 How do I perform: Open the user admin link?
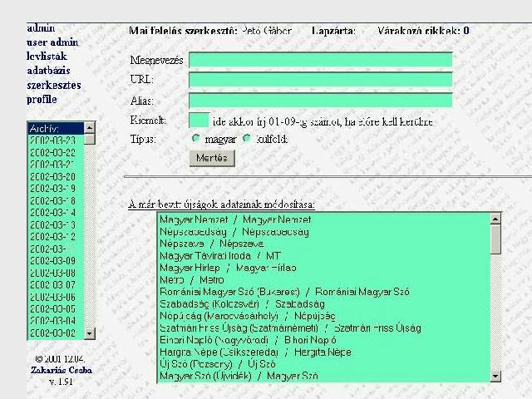click(52, 42)
